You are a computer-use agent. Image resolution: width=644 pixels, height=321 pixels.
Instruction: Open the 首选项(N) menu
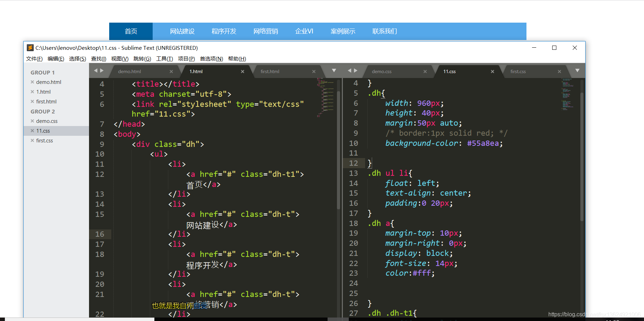211,59
